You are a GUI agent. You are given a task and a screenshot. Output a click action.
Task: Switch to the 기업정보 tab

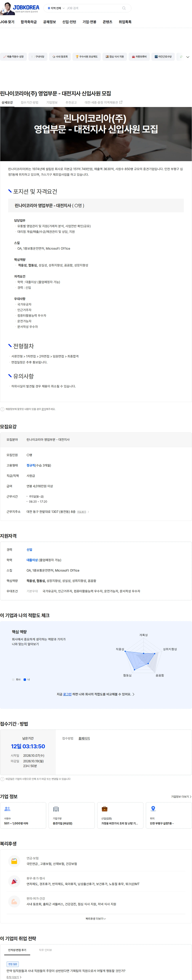tap(52, 102)
